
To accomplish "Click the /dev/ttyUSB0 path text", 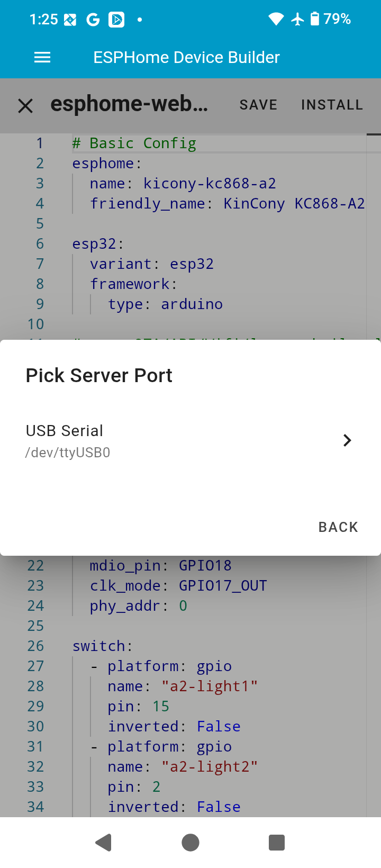I will (x=68, y=453).
